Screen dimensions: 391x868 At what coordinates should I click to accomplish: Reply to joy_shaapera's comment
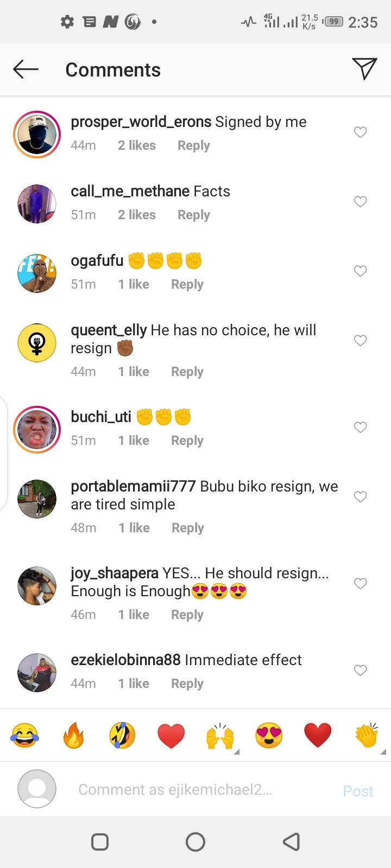coord(187,615)
